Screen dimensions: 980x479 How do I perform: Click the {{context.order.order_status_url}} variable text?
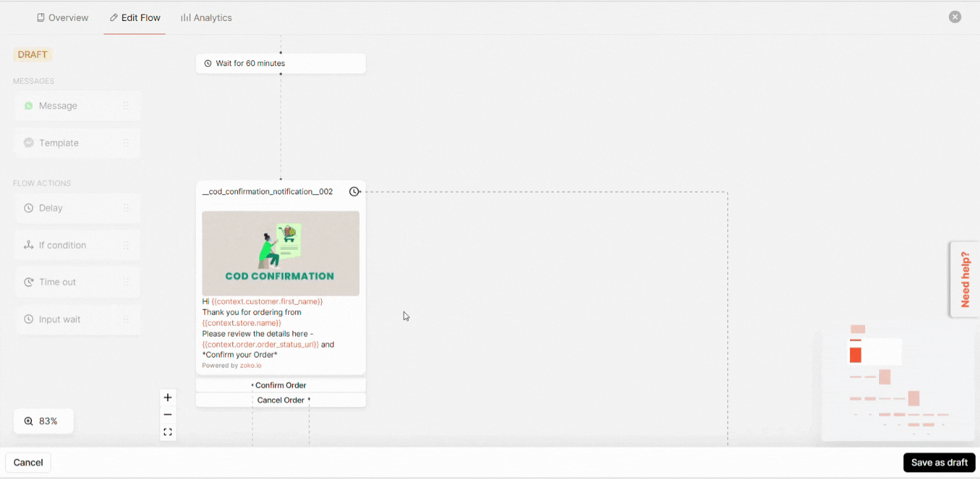click(260, 344)
